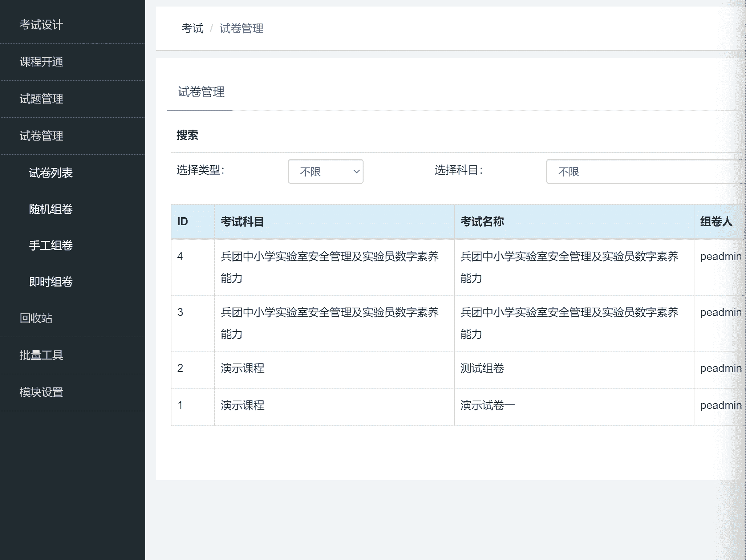Screen dimensions: 746x560
Task: Switch to the 试卷管理 tab
Action: [201, 92]
